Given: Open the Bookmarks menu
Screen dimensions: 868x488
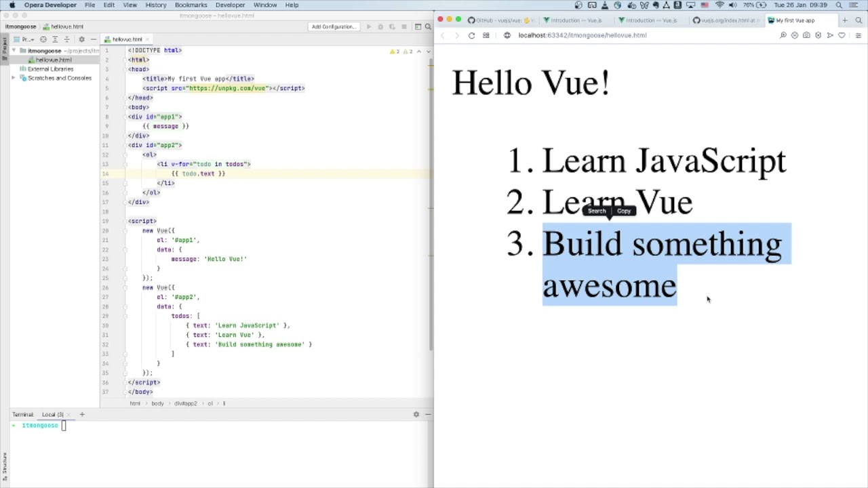Looking at the screenshot, I should coord(191,5).
